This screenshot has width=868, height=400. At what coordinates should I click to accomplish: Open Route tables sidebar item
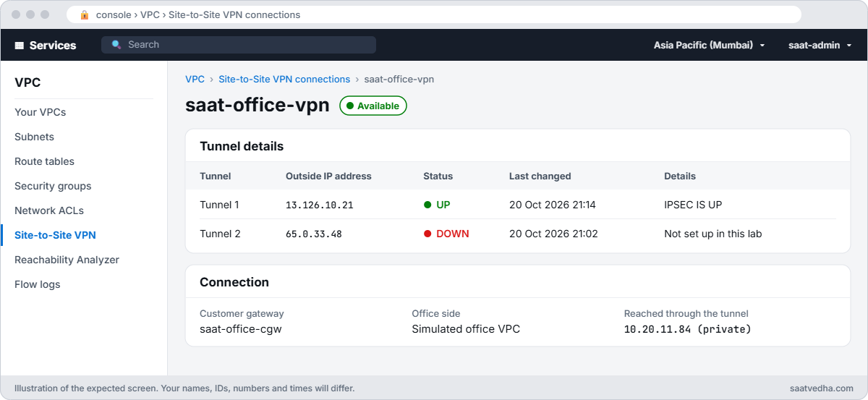(45, 161)
